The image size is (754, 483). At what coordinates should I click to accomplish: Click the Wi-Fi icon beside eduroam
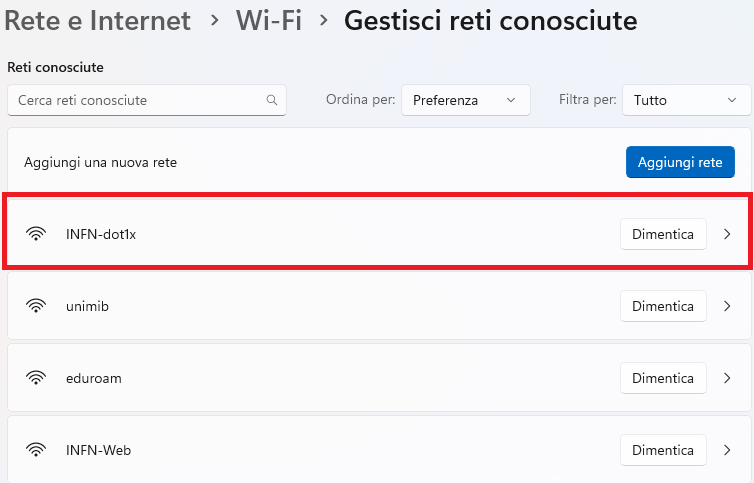pyautogui.click(x=36, y=378)
